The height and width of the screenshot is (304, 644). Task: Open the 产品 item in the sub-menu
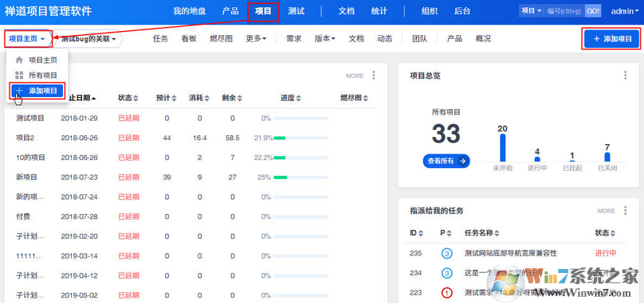[x=454, y=39]
